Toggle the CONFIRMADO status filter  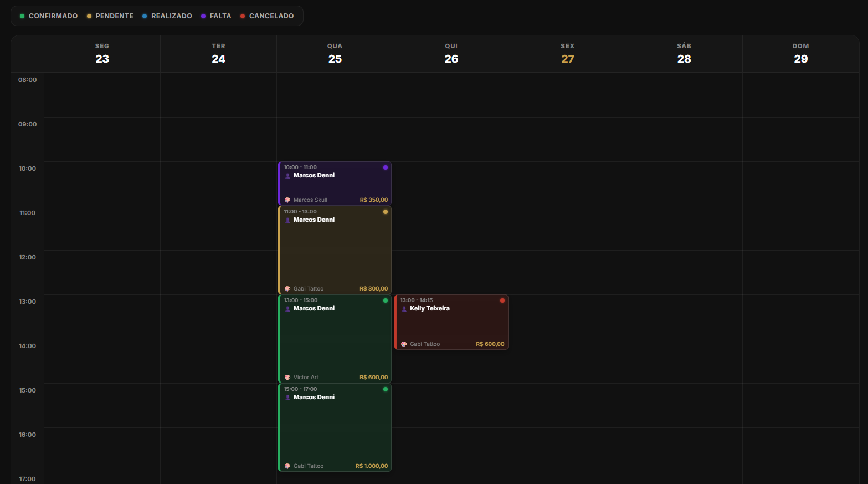[x=49, y=16]
